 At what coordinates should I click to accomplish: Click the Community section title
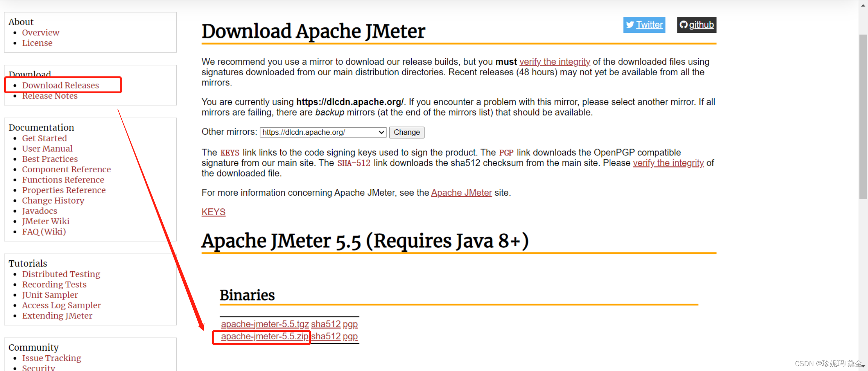click(34, 347)
